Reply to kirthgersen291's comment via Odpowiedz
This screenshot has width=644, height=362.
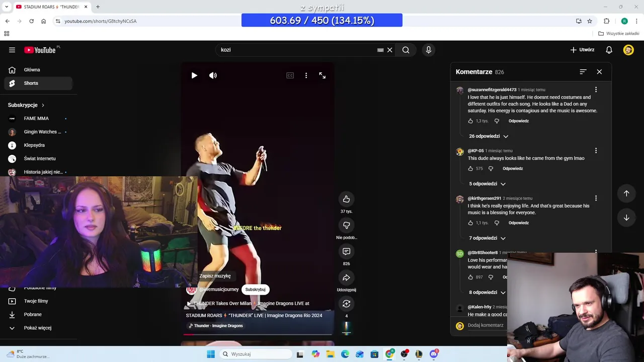click(519, 223)
